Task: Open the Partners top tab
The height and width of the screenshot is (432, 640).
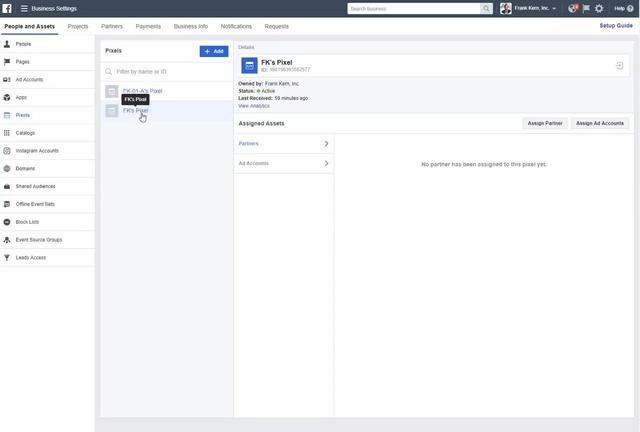Action: coord(112,27)
